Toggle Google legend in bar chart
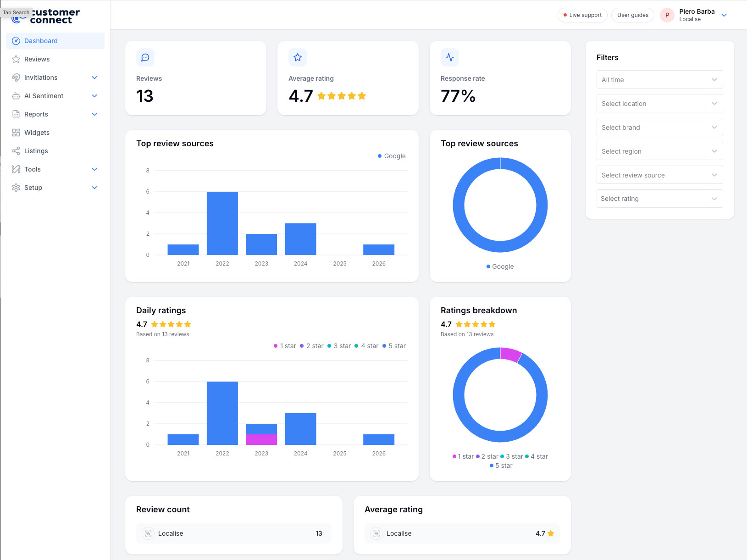 (x=392, y=156)
